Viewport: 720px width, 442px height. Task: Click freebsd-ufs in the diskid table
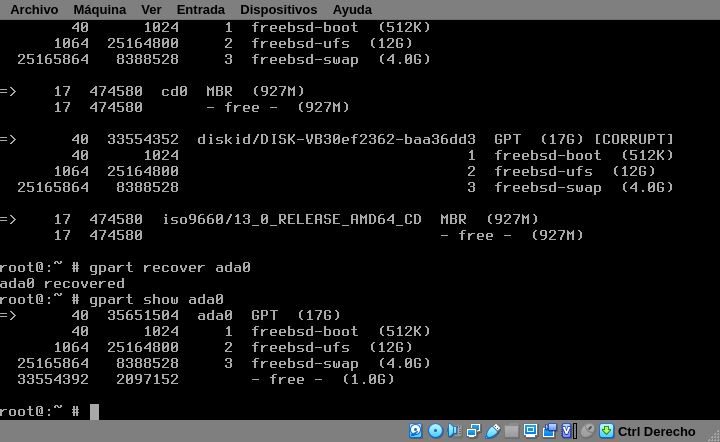[543, 171]
